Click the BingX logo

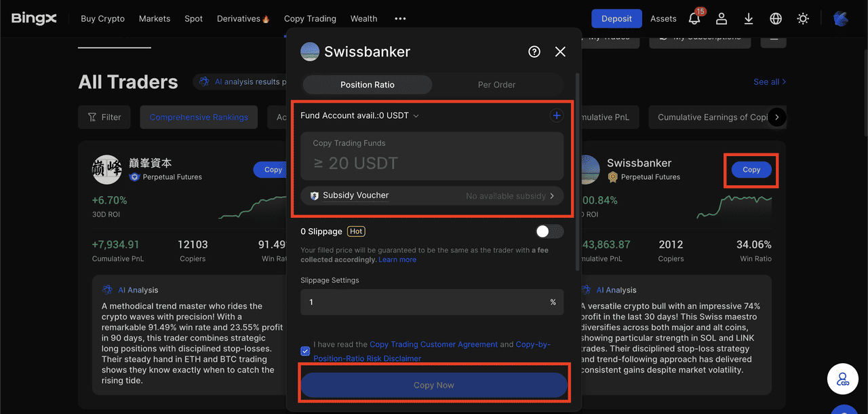coord(34,18)
